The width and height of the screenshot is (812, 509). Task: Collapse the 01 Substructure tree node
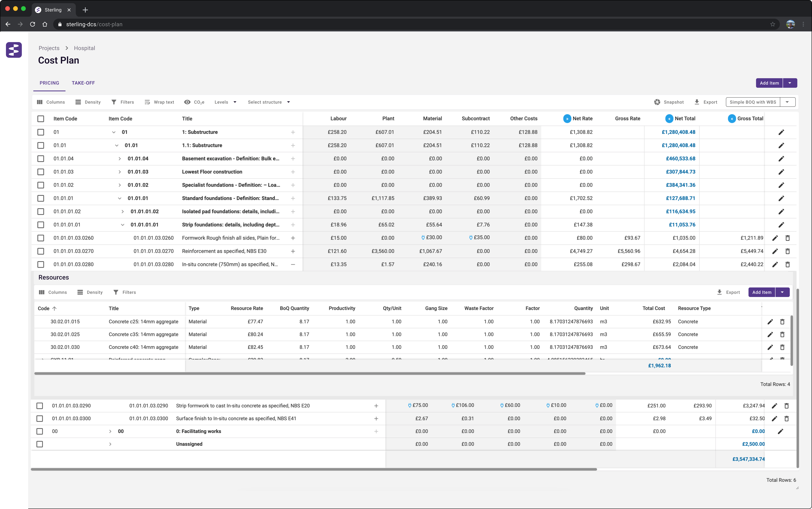114,132
